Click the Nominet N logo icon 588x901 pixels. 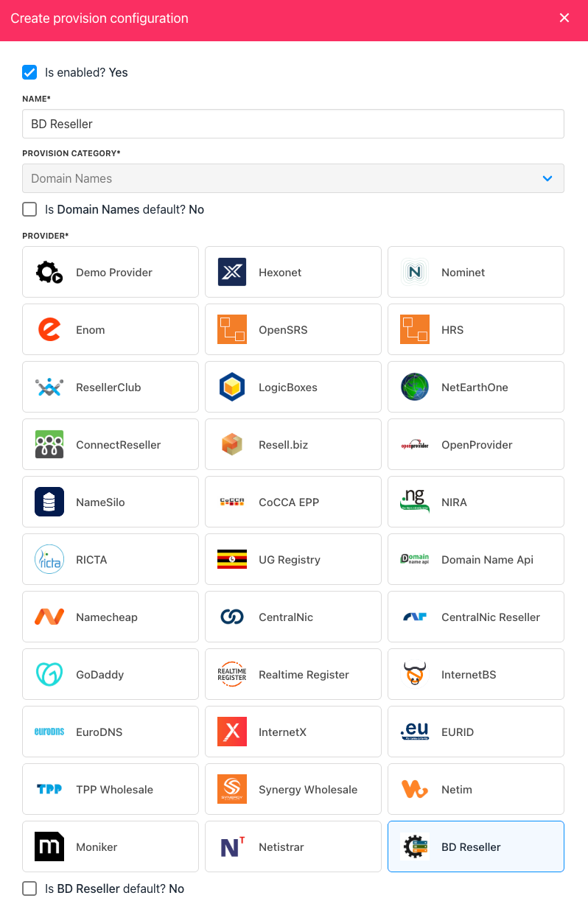coord(415,273)
